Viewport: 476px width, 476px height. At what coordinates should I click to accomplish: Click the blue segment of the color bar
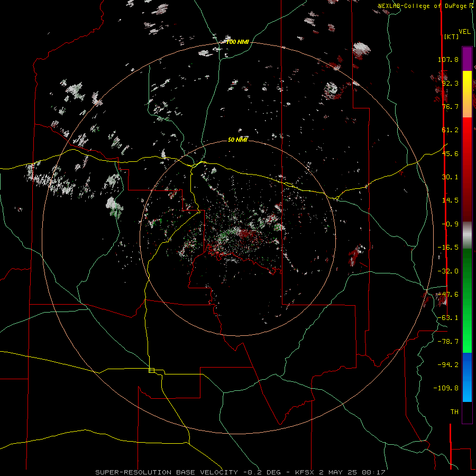(x=467, y=377)
